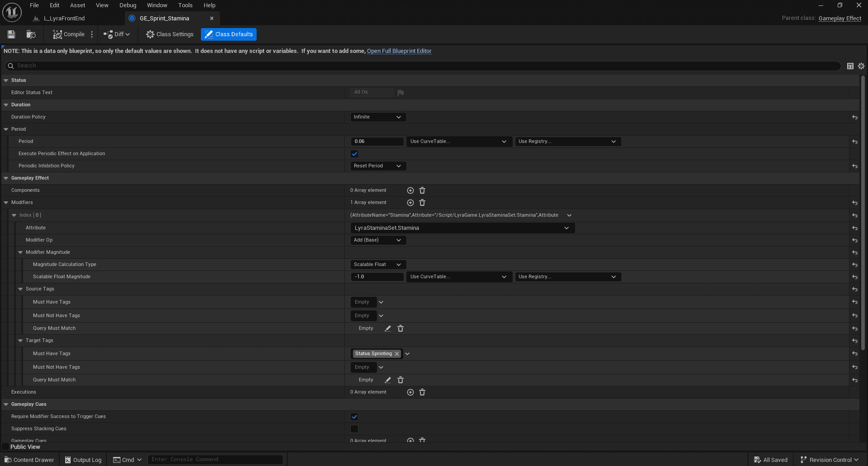The height and width of the screenshot is (466, 868).
Task: Close the GE_Sprint_Stamina tab
Action: coord(211,19)
